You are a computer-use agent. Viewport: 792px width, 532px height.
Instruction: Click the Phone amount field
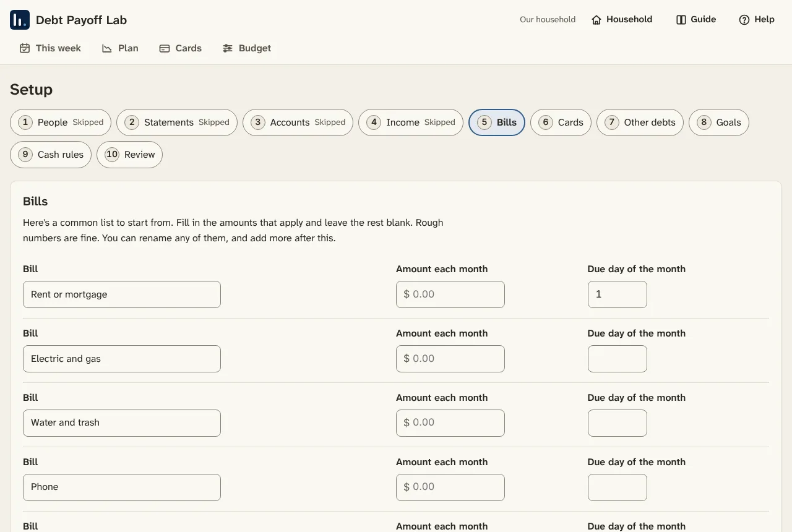[450, 487]
